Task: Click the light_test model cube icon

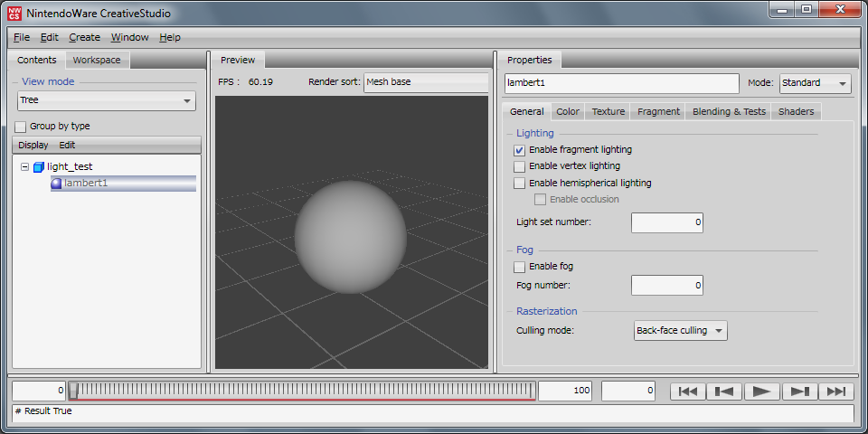Action: click(x=38, y=167)
